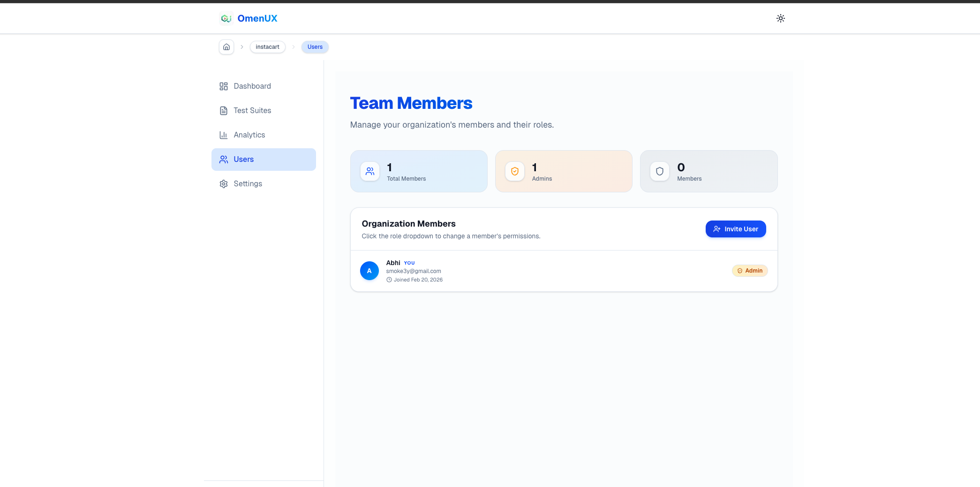Select the Users breadcrumb item
Viewport: 980px width, 487px height.
[x=315, y=47]
